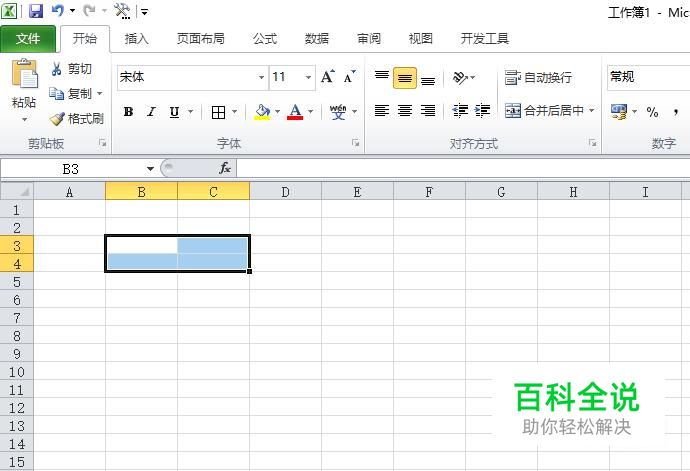Open the font name 宋体 dropdown
Image resolution: width=690 pixels, height=471 pixels.
[x=261, y=77]
